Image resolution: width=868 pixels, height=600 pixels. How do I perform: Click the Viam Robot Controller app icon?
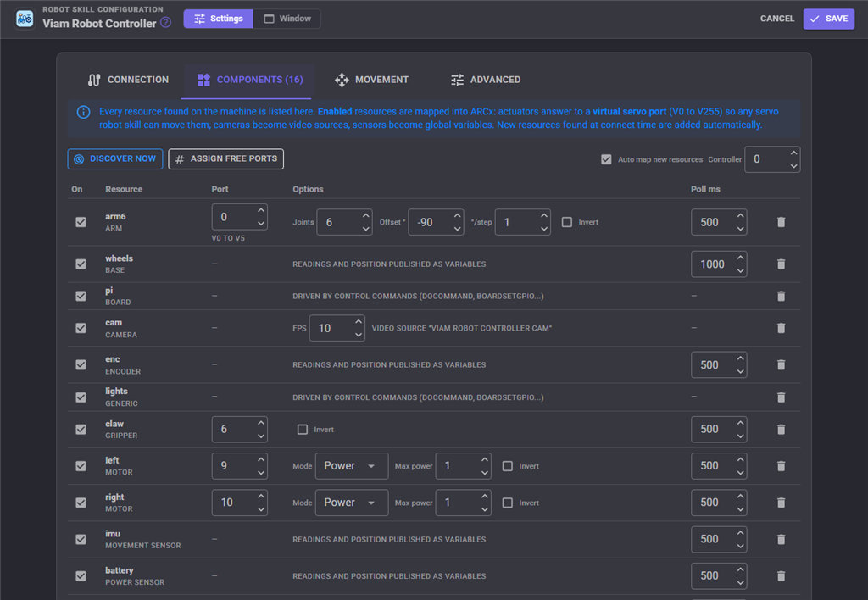pyautogui.click(x=25, y=19)
